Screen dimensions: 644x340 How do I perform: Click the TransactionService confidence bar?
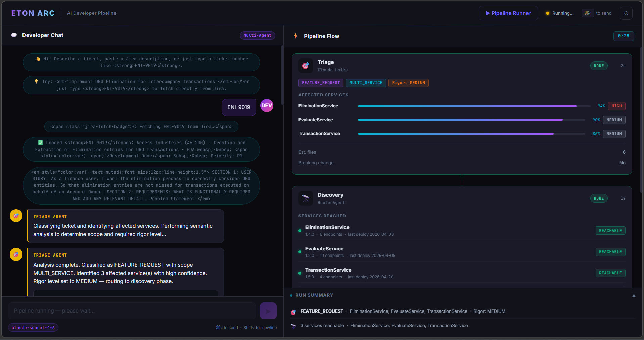coord(471,134)
